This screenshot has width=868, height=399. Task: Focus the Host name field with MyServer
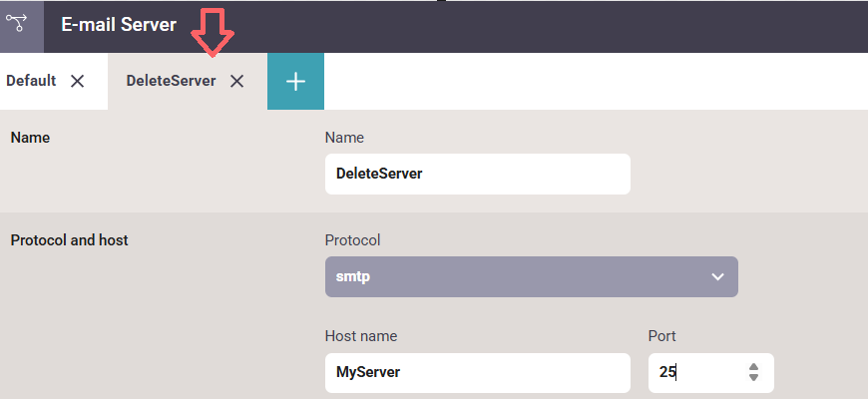477,372
